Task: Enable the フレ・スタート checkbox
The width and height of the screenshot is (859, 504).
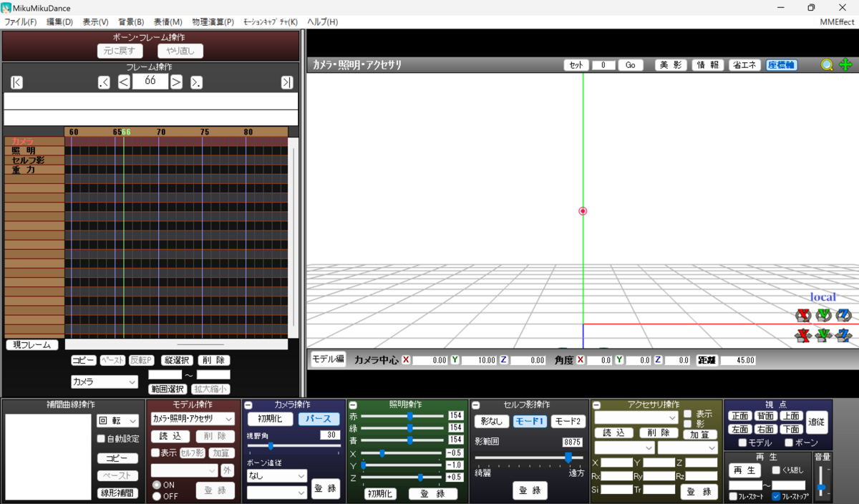Action: tap(733, 496)
